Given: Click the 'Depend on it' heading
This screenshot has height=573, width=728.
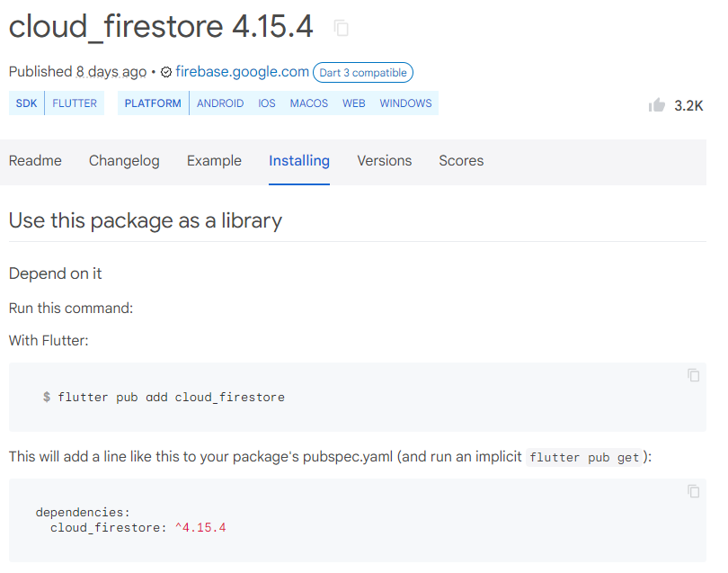Looking at the screenshot, I should coord(55,273).
